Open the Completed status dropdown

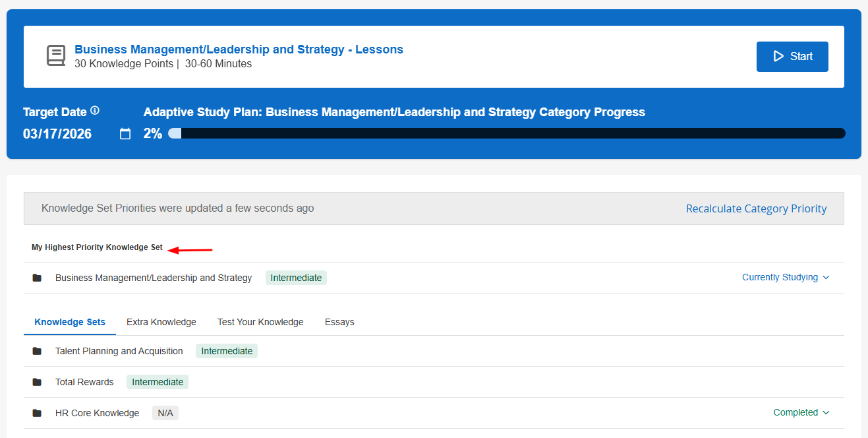pyautogui.click(x=801, y=413)
